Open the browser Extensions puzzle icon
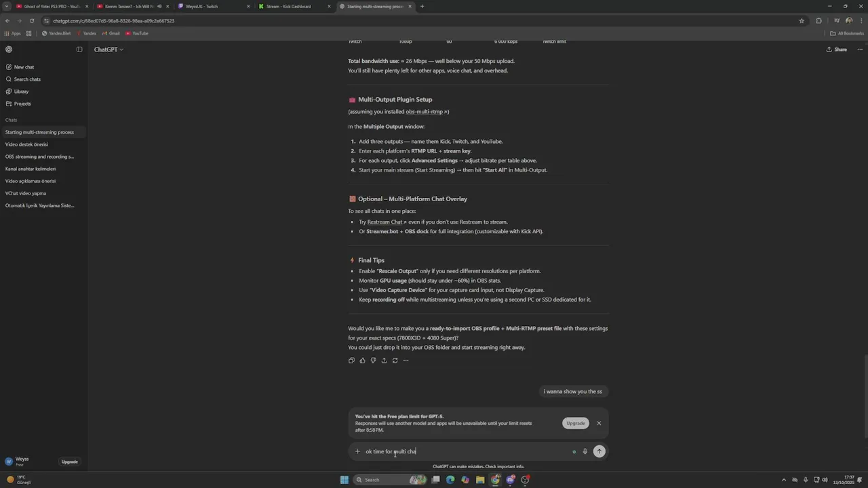This screenshot has height=488, width=868. (818, 21)
